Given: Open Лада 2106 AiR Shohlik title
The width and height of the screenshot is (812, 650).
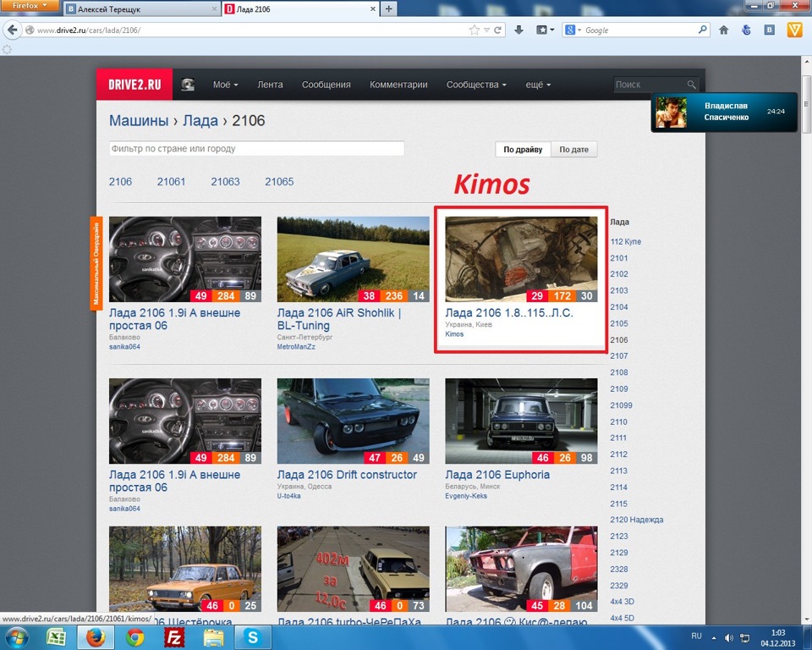Looking at the screenshot, I should (338, 319).
